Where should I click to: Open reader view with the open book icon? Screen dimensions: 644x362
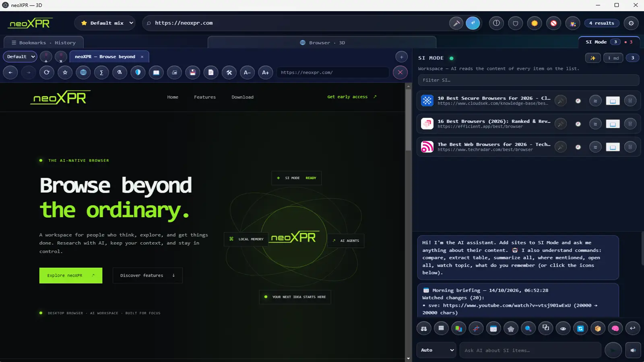click(156, 72)
